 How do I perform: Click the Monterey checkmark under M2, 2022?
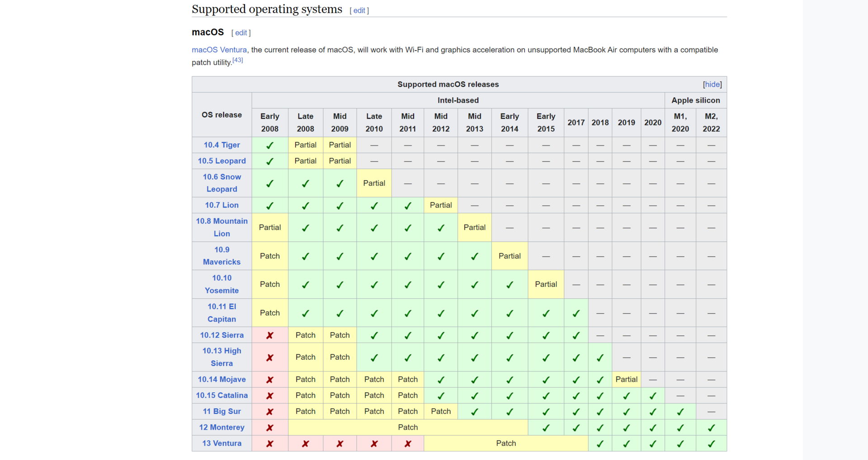click(x=711, y=427)
